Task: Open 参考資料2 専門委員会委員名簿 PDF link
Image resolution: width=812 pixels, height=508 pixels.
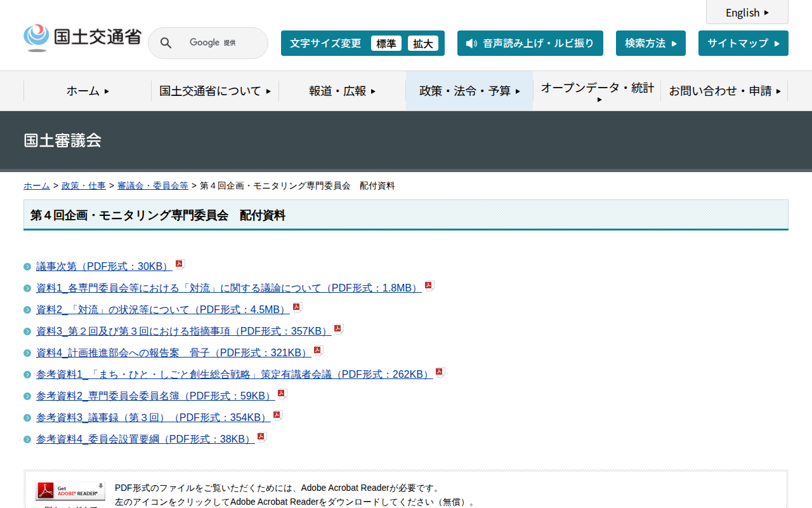Action: pos(155,396)
